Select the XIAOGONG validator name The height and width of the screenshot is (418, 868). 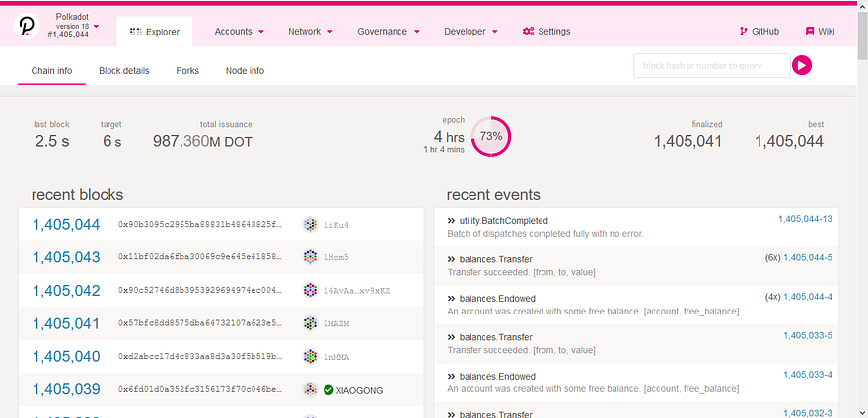[359, 390]
